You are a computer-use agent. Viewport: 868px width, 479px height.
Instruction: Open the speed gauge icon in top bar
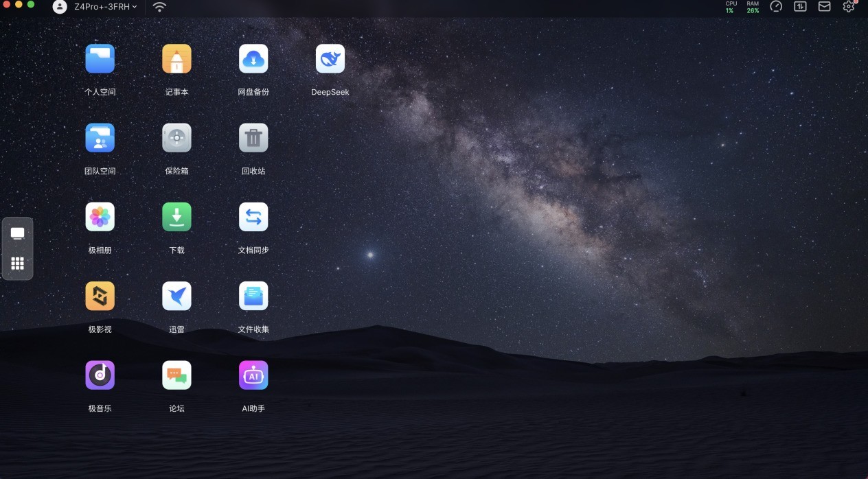point(776,6)
